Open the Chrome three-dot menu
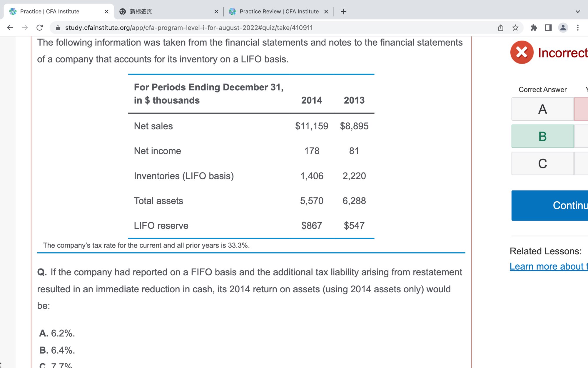Screen dimensions: 588x368 (578, 28)
